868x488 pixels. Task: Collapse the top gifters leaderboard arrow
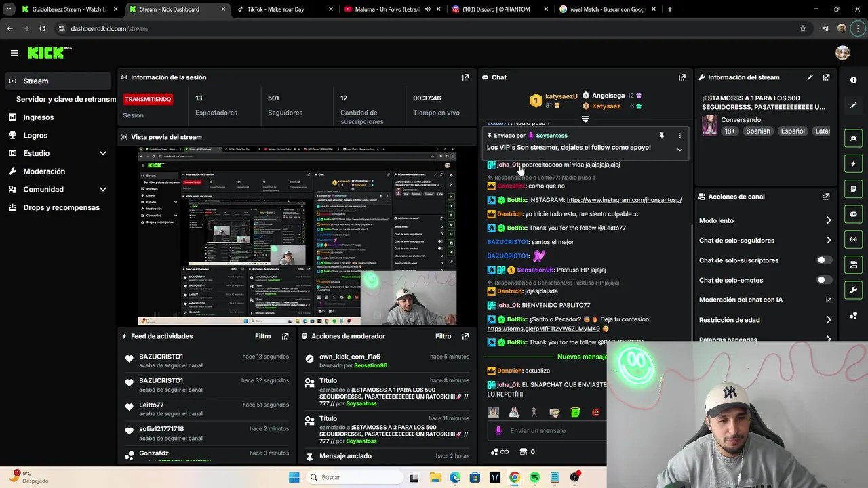point(585,119)
